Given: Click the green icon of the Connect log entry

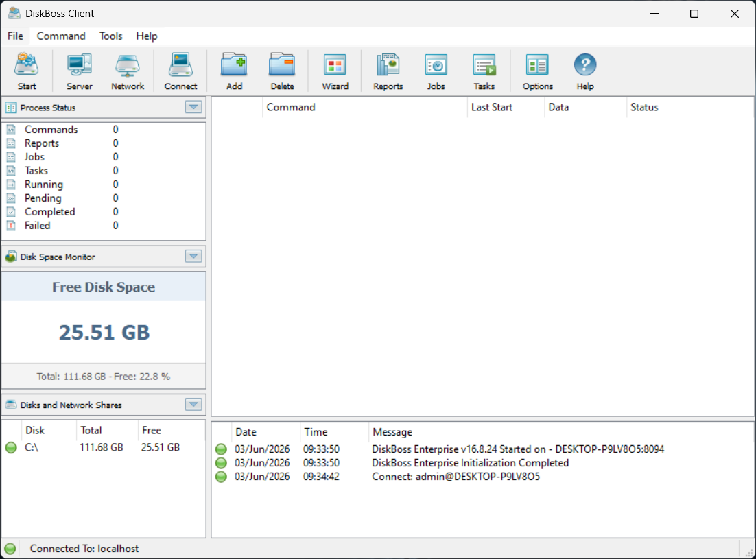Looking at the screenshot, I should 221,477.
